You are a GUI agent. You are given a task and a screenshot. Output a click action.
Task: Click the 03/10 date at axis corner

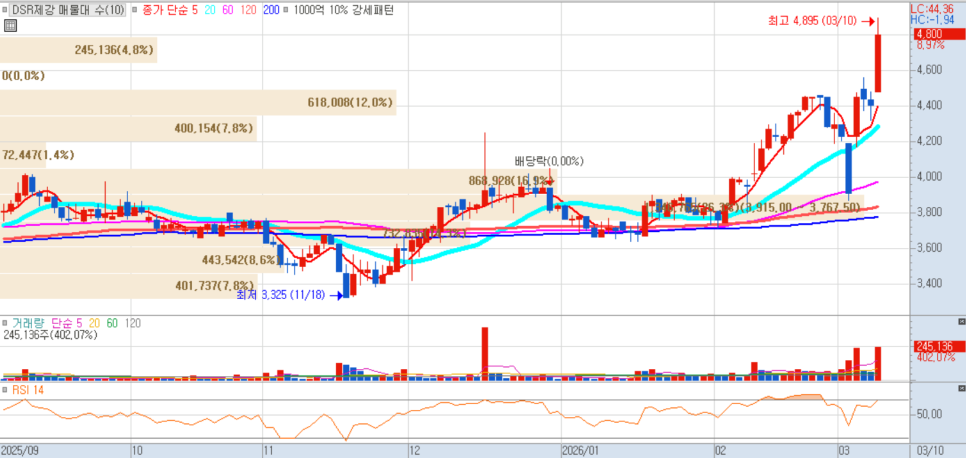pos(930,450)
